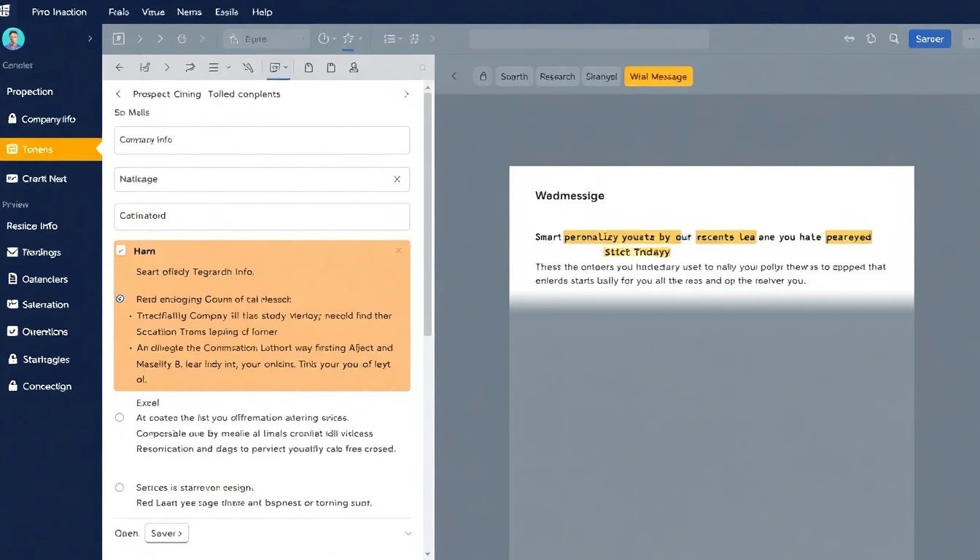This screenshot has width=980, height=560.
Task: Select the Excel radio option
Action: [x=120, y=418]
